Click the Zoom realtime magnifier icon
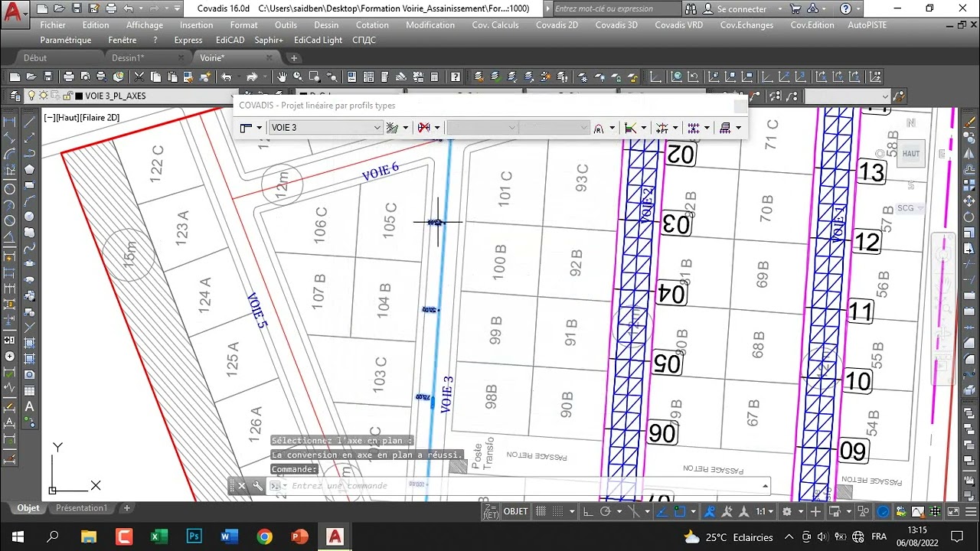The image size is (980, 551). (298, 77)
